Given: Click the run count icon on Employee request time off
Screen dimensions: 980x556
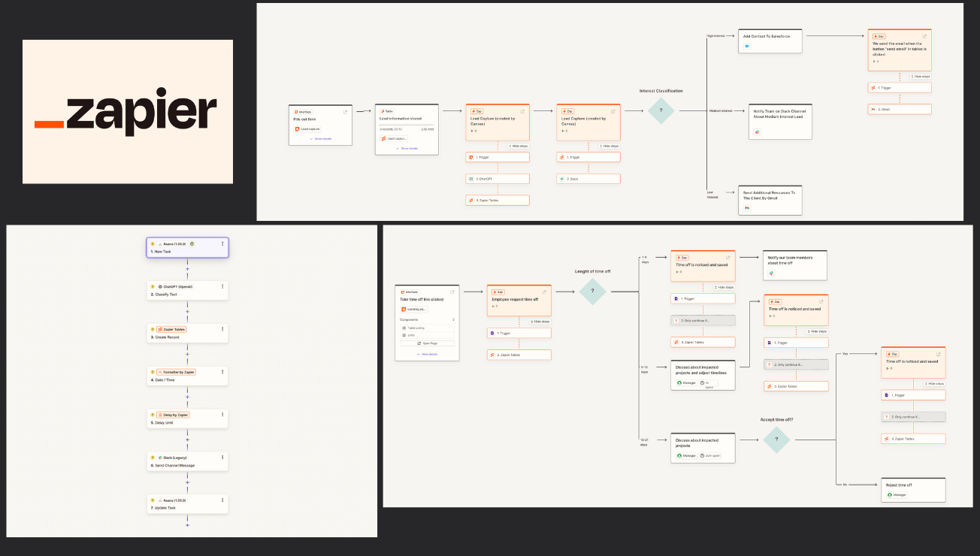Looking at the screenshot, I should coord(493,307).
